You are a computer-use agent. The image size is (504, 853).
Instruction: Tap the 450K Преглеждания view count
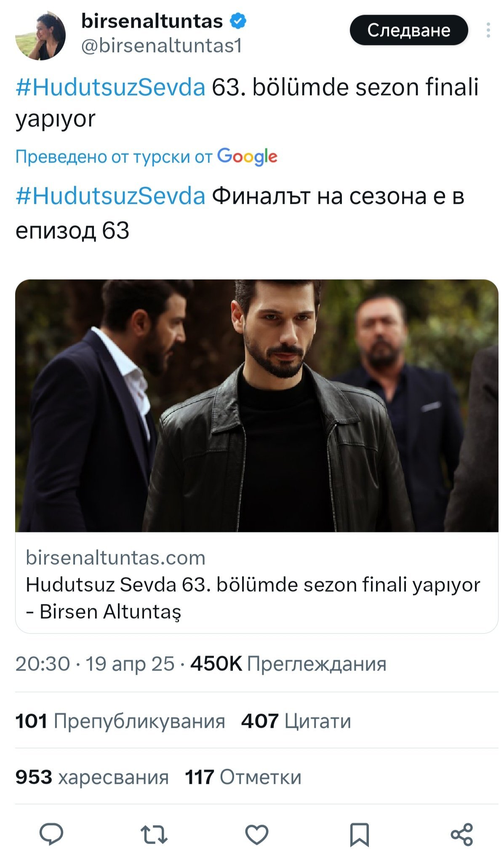(x=288, y=663)
